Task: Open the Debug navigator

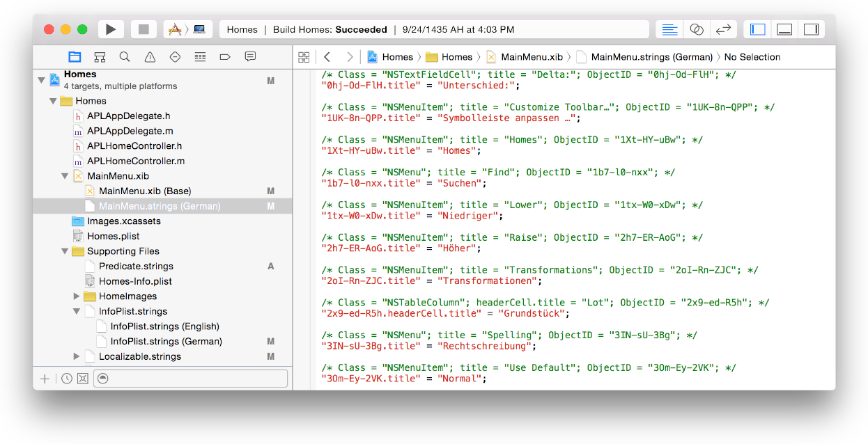Action: (200, 58)
